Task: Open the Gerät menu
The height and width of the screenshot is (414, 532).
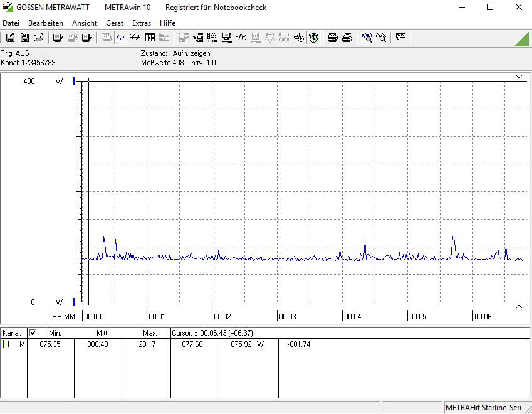Action: pos(115,23)
